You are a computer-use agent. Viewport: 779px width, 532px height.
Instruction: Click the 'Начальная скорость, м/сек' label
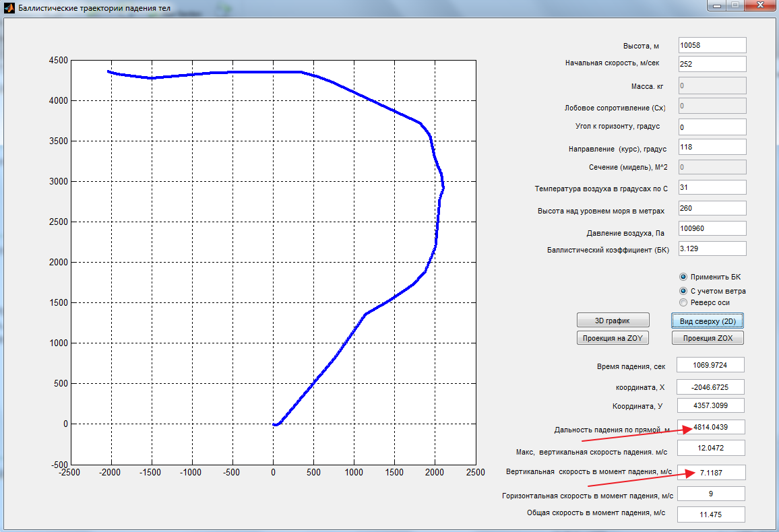point(612,63)
